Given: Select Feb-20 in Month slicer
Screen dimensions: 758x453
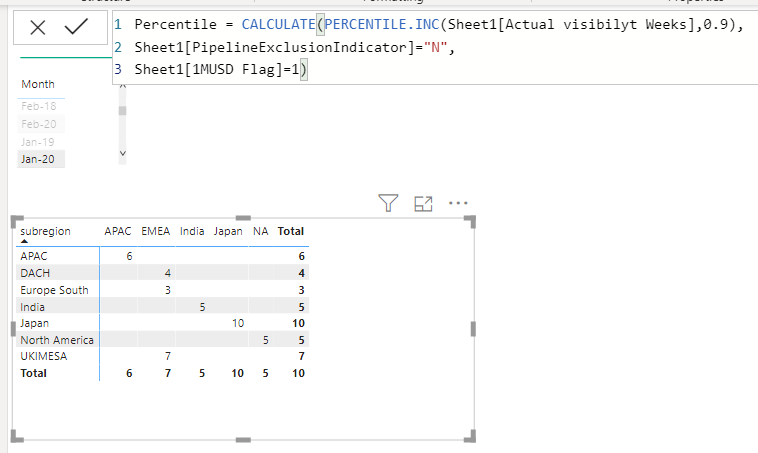Looking at the screenshot, I should click(x=39, y=124).
